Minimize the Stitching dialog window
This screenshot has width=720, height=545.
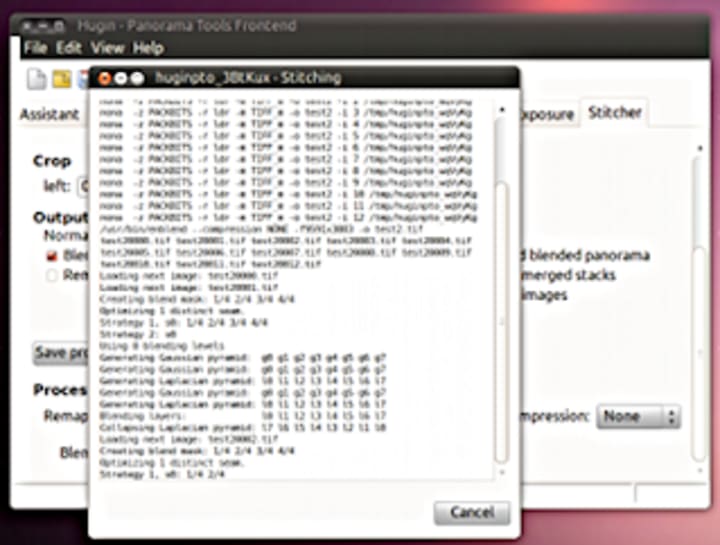[x=121, y=79]
